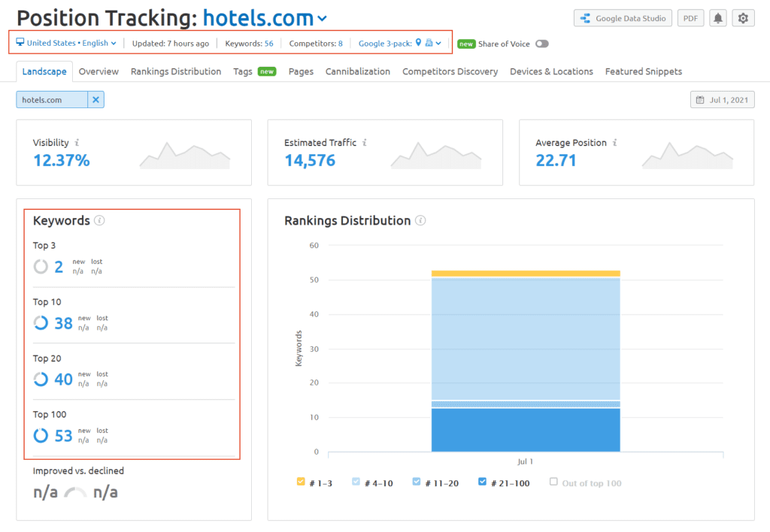Click the hatched # 11-20 bar segment
This screenshot has height=532, width=770.
click(x=526, y=404)
